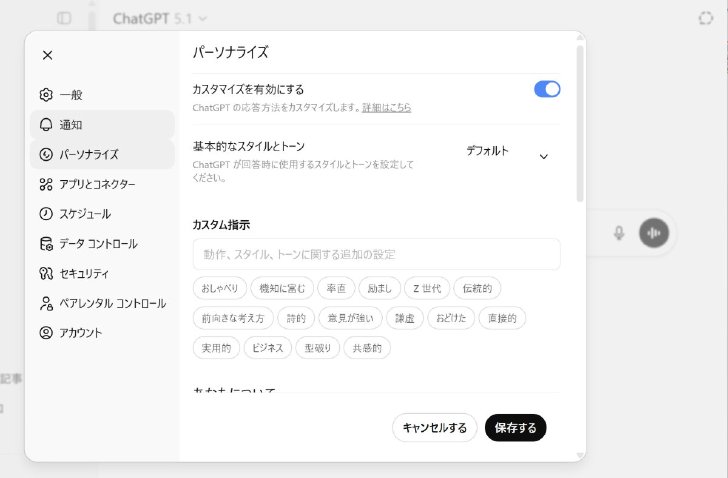Click the 保存する button
This screenshot has height=478, width=728.
[x=515, y=427]
